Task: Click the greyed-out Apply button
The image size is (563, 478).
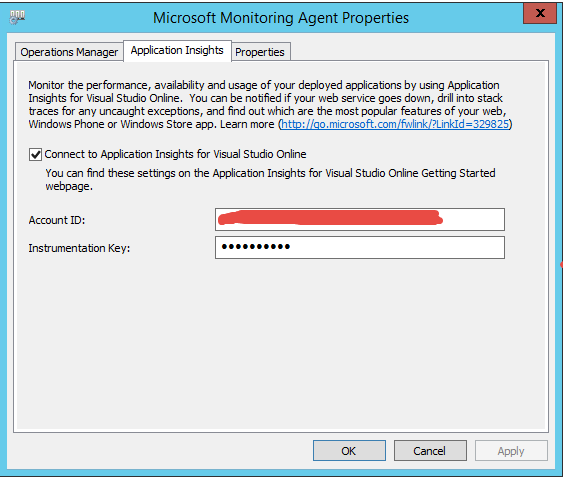Action: (511, 451)
